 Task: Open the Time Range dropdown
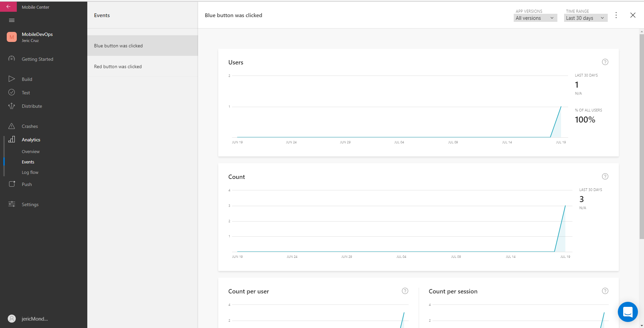click(x=586, y=18)
